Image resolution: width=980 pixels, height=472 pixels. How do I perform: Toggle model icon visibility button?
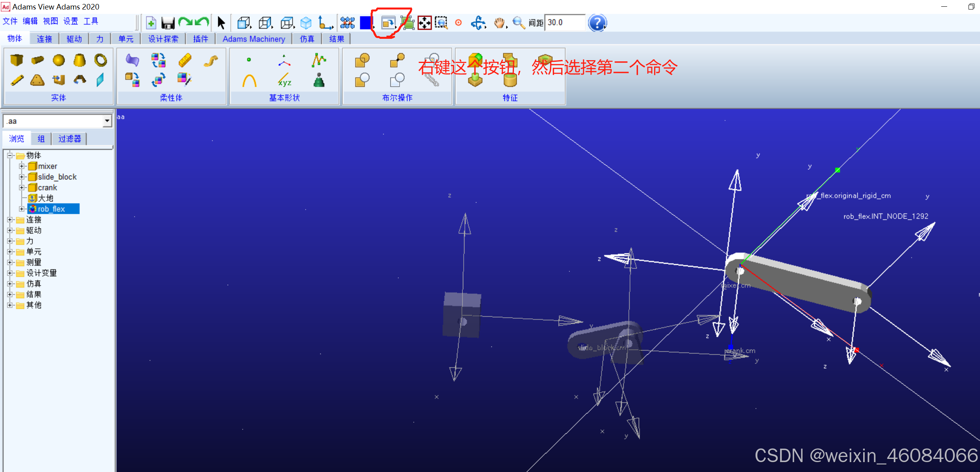coord(347,23)
